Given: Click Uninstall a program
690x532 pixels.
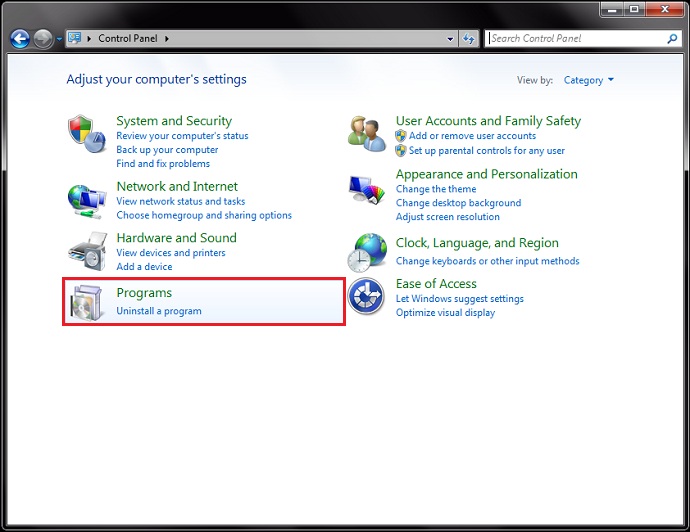Looking at the screenshot, I should click(159, 311).
